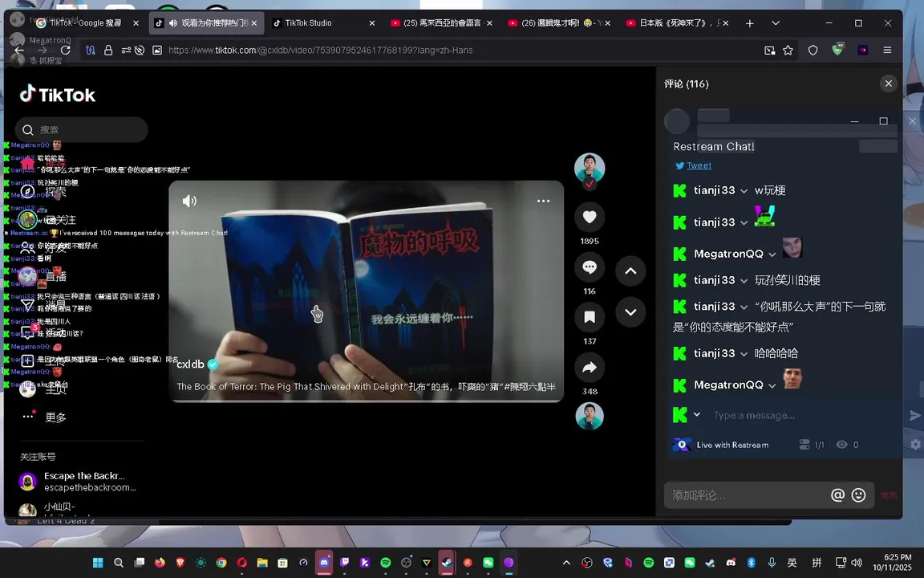This screenshot has height=578, width=924.
Task: Switch to the TikTok Studio tab
Action: (x=324, y=23)
